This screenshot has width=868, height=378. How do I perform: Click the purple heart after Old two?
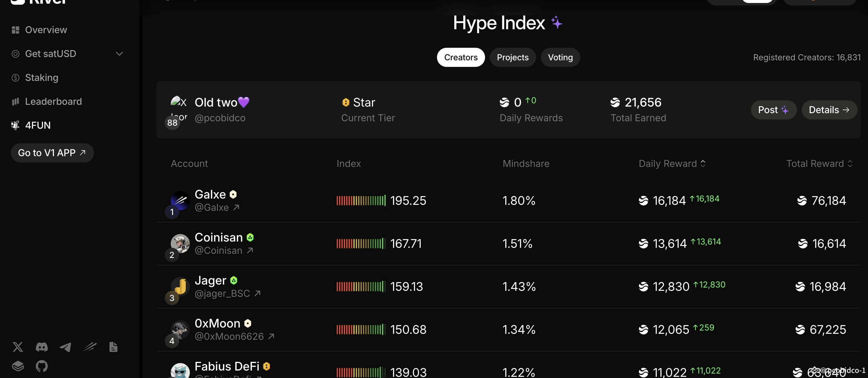[x=244, y=102]
